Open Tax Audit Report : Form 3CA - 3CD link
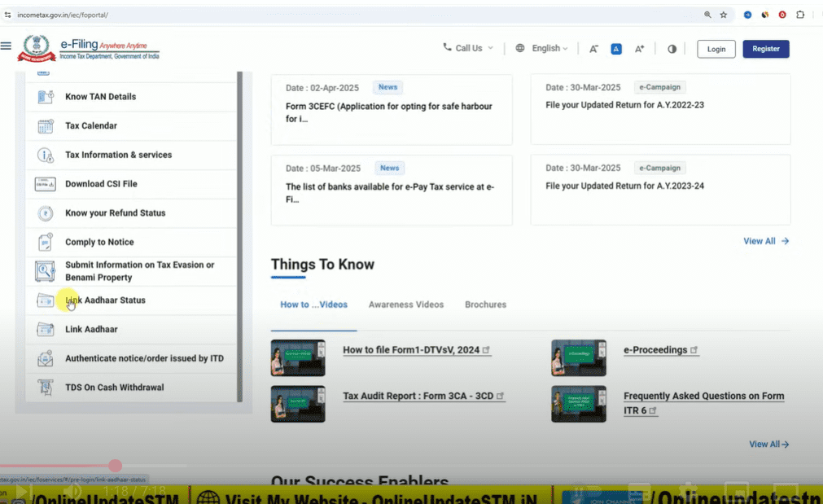The image size is (823, 504). [x=423, y=397]
